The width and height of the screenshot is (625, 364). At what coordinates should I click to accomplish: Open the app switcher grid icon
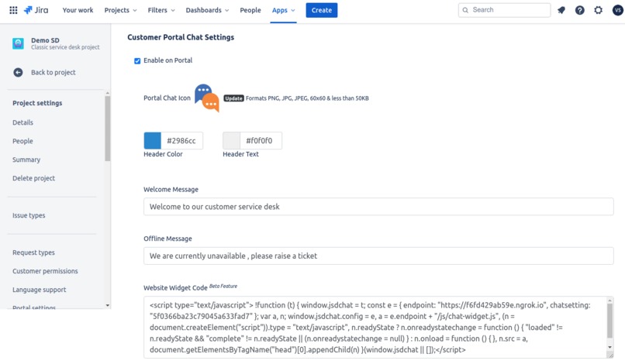pos(13,10)
